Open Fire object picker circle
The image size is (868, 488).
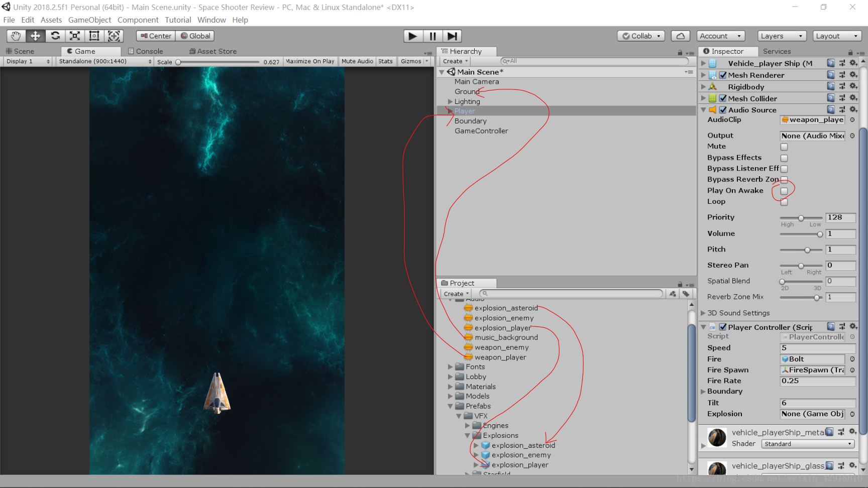pyautogui.click(x=852, y=359)
